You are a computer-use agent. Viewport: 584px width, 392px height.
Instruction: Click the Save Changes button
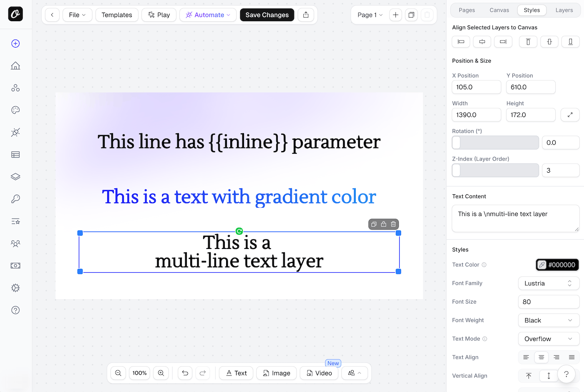(x=267, y=15)
